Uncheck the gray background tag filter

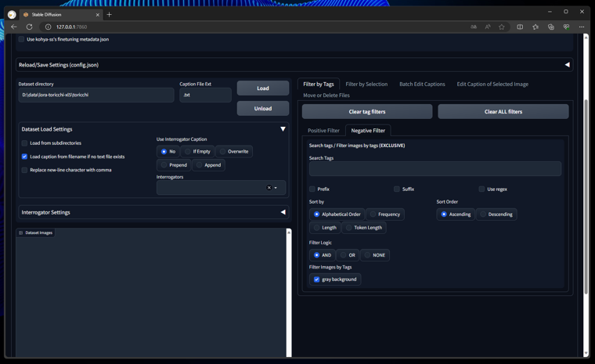tap(317, 279)
